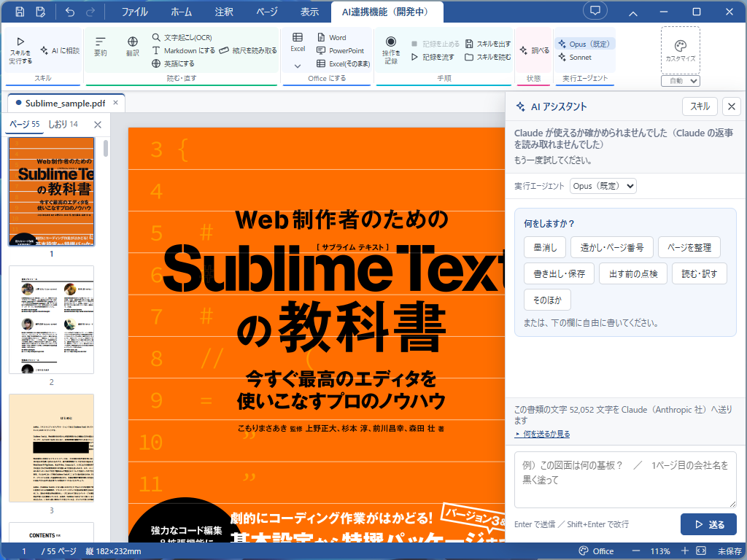Show the ページ 55 thumbnails tab
The width and height of the screenshot is (747, 560).
[x=24, y=124]
